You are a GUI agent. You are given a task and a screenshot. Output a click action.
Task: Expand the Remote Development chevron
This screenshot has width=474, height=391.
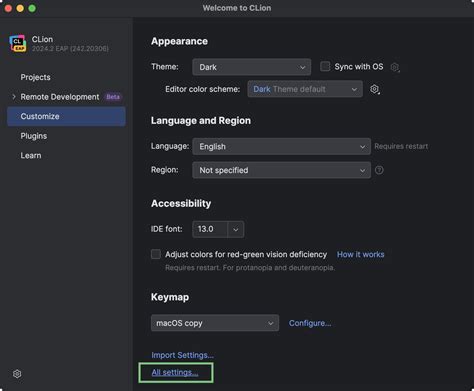(x=14, y=97)
